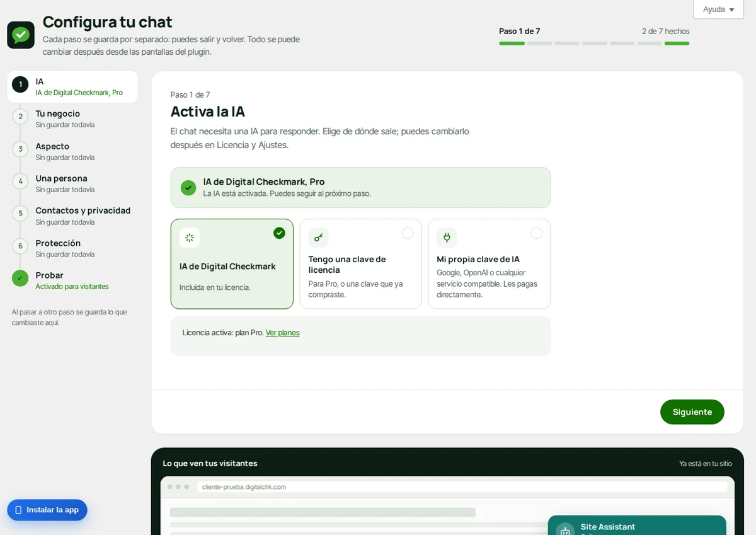This screenshot has height=535, width=756.
Task: Select the IA de Digital Checkmark radio option
Action: click(279, 233)
